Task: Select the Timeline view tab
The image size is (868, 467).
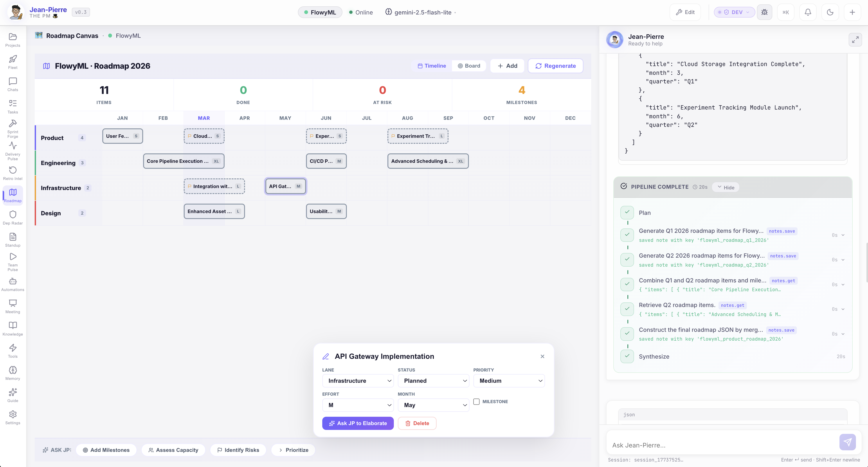Action: pos(432,66)
